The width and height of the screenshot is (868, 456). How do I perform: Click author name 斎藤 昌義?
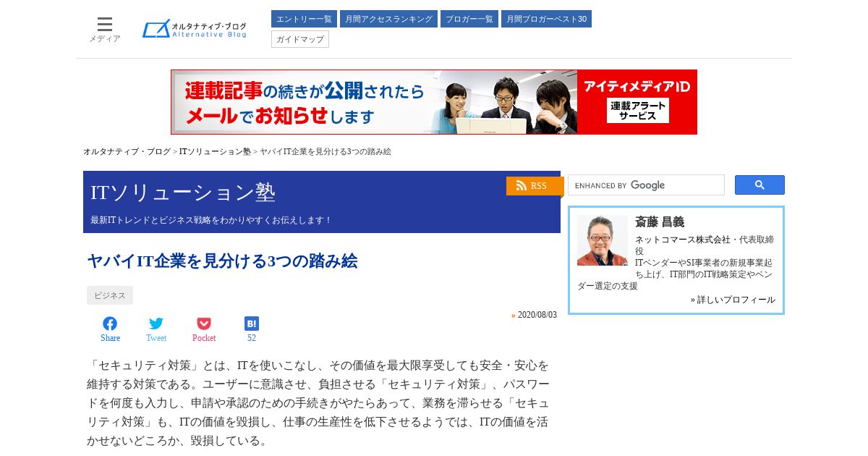660,222
